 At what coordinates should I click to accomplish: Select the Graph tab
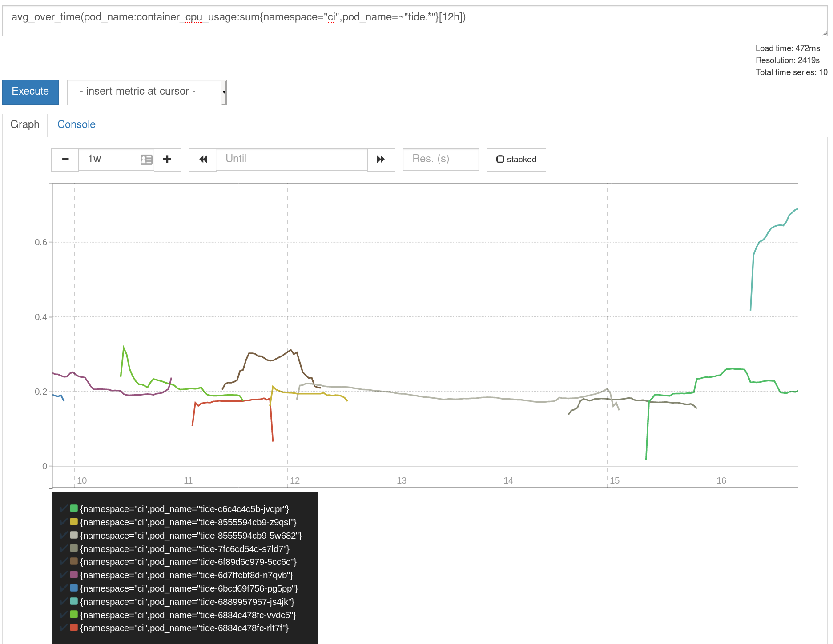click(25, 124)
